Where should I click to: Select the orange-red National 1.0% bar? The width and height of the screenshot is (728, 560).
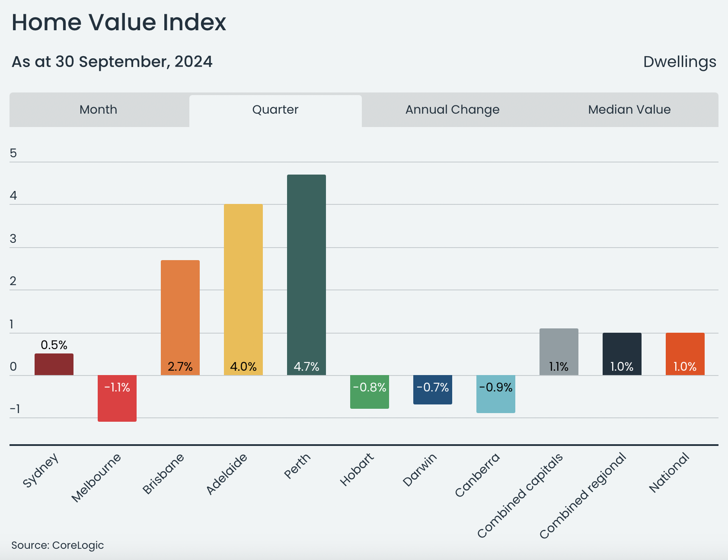point(685,354)
